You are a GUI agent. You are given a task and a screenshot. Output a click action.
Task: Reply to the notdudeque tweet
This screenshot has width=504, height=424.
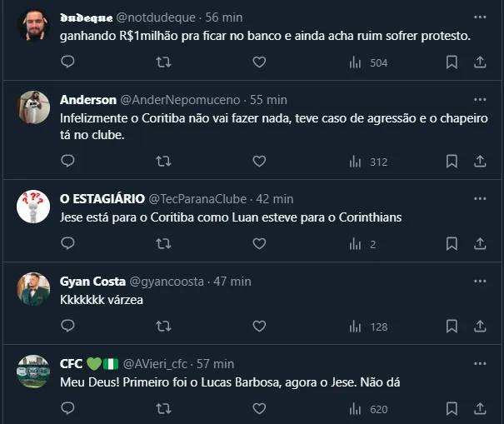[x=68, y=62]
